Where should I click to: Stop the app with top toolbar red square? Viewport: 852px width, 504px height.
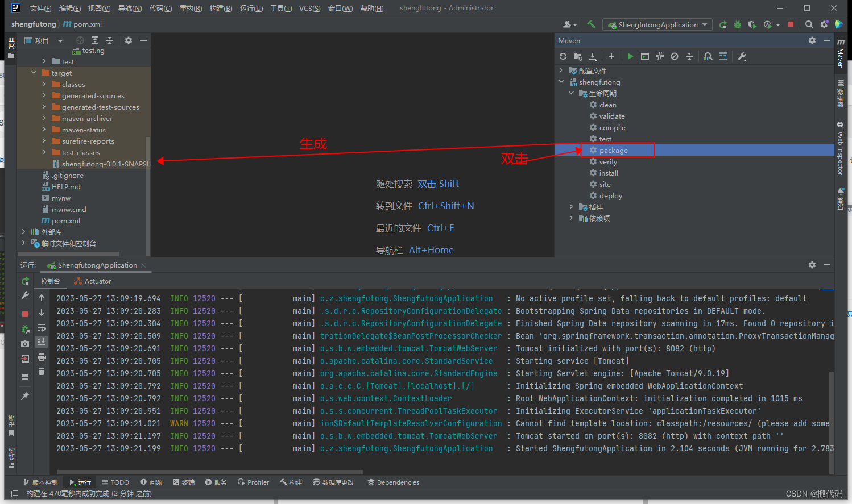(x=791, y=24)
